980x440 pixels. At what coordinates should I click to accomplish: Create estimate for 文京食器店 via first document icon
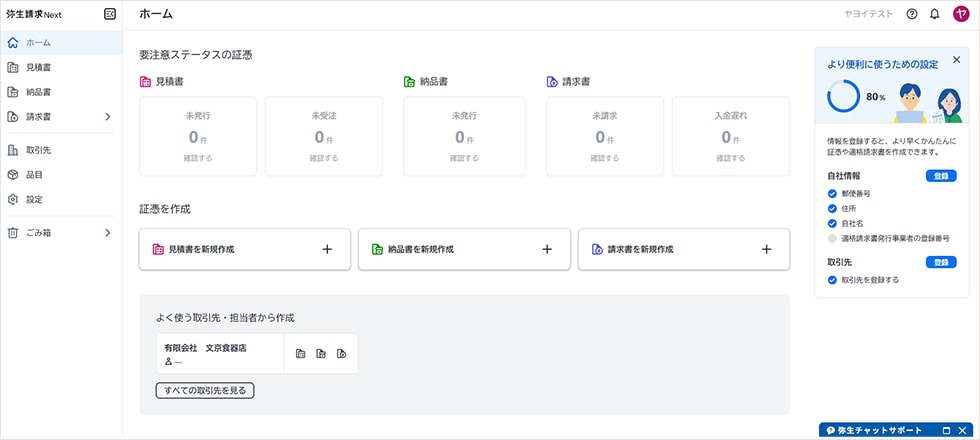301,354
